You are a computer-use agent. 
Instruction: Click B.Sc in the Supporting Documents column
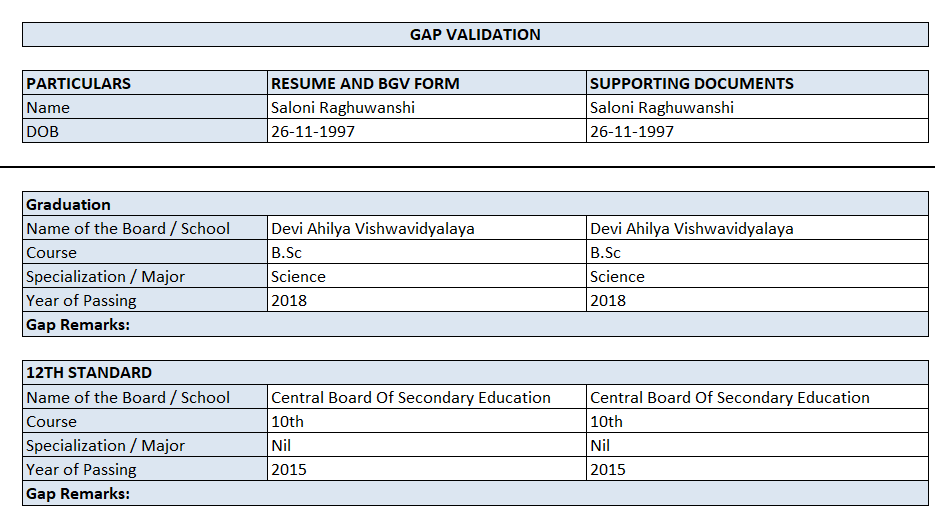(605, 253)
